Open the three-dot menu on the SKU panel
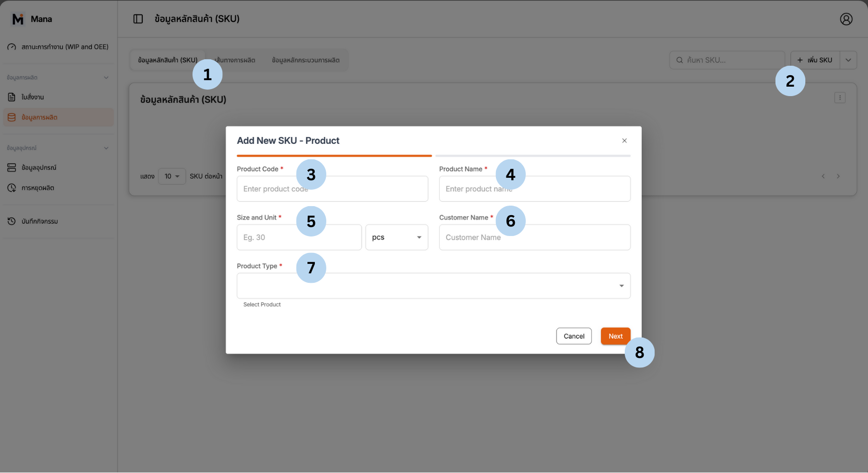Screen dimensions: 868x473 (x=840, y=98)
